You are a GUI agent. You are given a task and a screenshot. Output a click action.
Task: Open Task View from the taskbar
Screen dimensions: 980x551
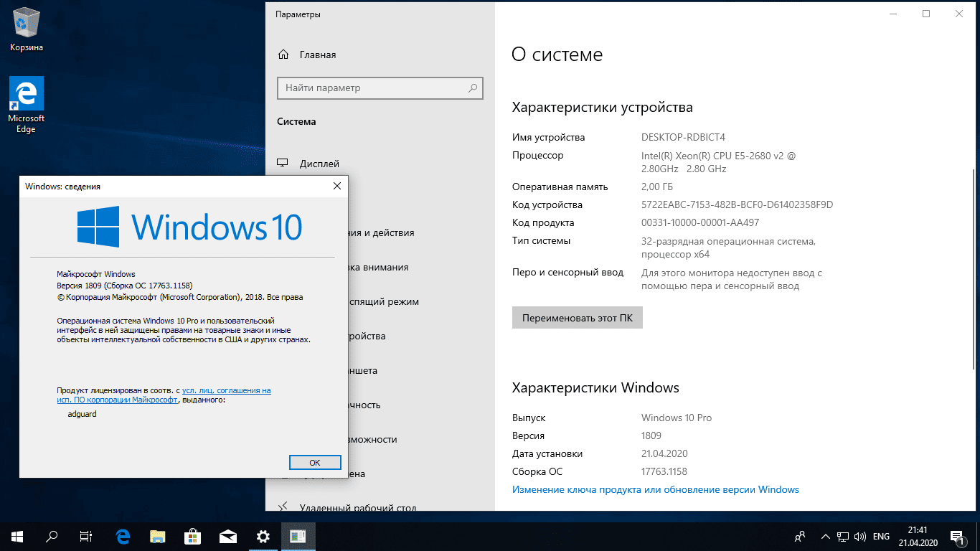(86, 536)
